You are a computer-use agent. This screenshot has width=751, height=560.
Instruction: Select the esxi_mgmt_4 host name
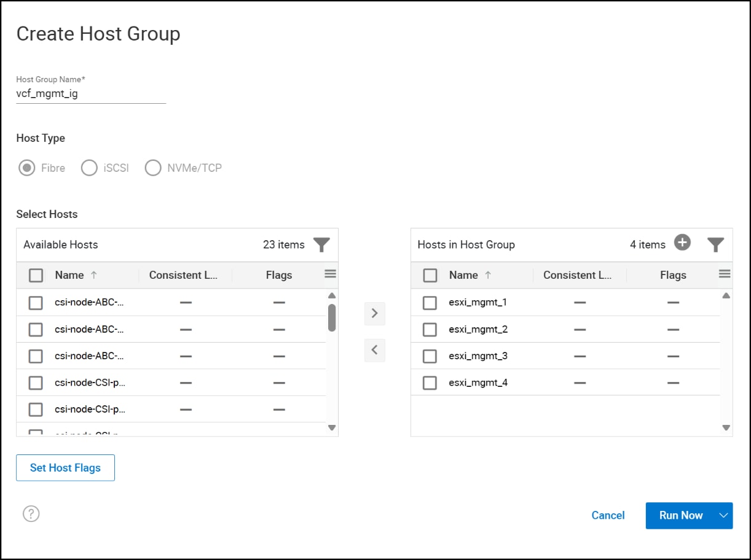(478, 383)
